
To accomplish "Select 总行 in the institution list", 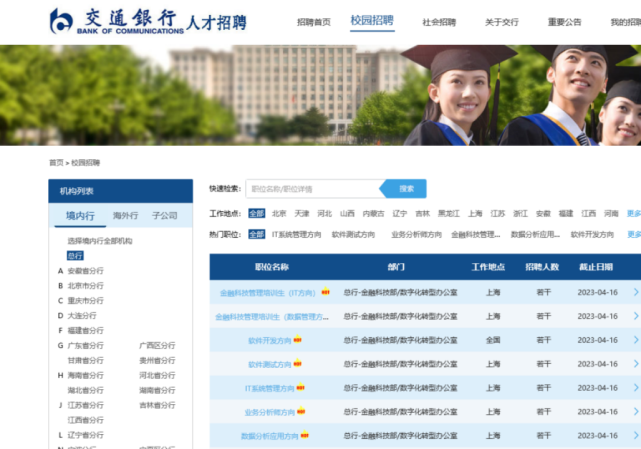I will point(75,256).
